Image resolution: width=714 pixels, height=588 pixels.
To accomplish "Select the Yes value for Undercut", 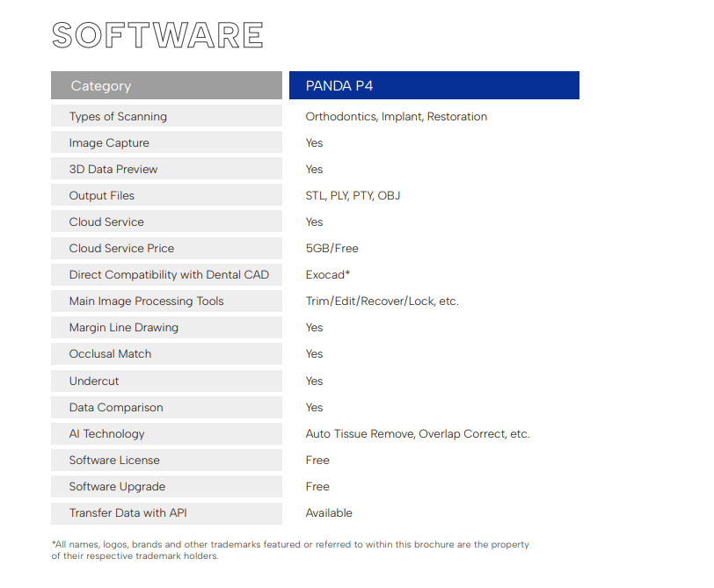I will (314, 381).
